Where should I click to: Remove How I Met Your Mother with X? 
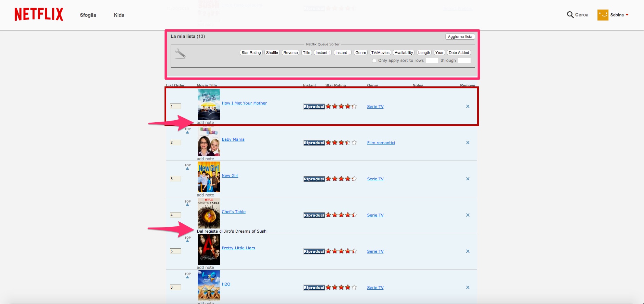click(x=468, y=107)
